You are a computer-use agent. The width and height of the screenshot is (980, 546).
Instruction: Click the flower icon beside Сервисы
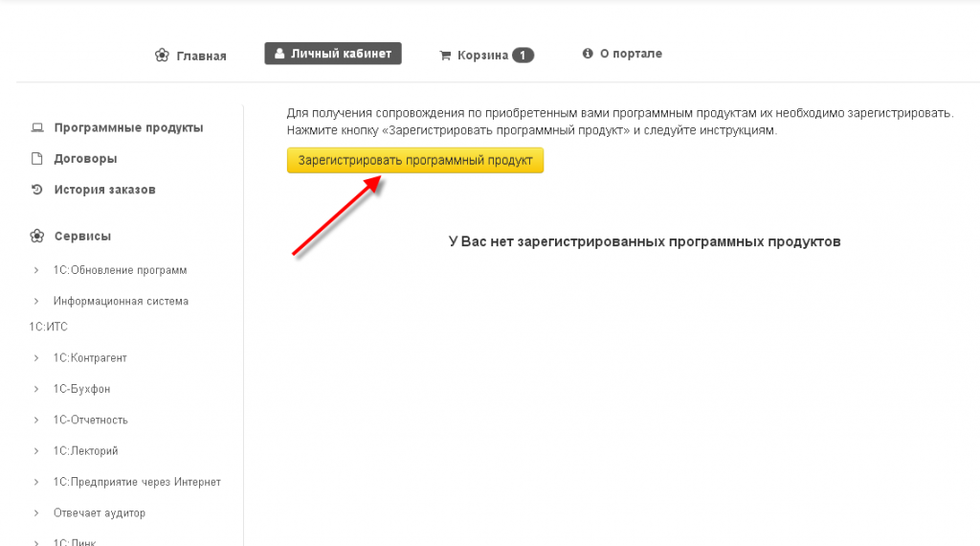point(37,236)
